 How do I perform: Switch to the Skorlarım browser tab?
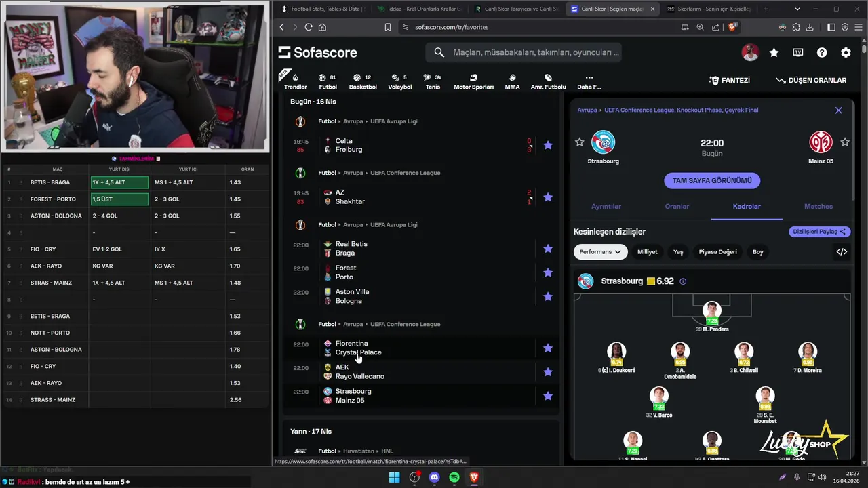pos(709,9)
